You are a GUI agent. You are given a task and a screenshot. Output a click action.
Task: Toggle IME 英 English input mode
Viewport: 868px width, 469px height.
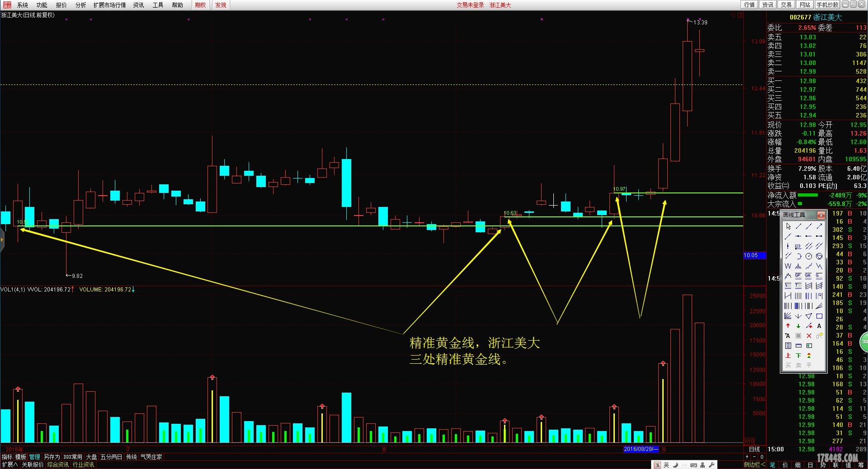coord(666,465)
